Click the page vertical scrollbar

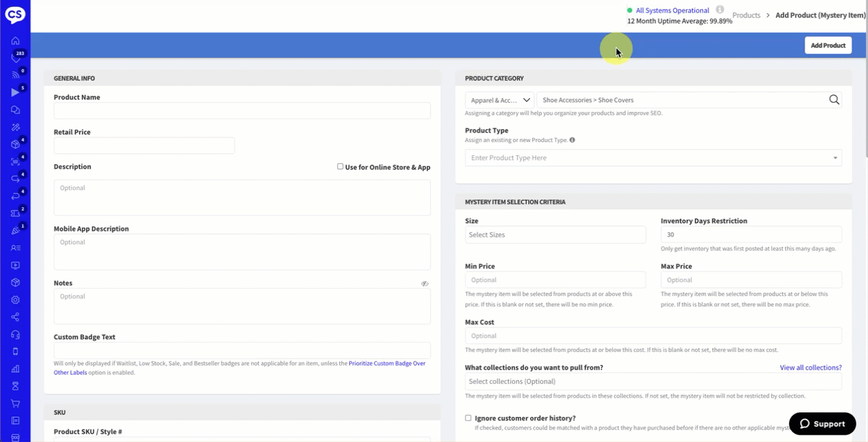(x=865, y=80)
